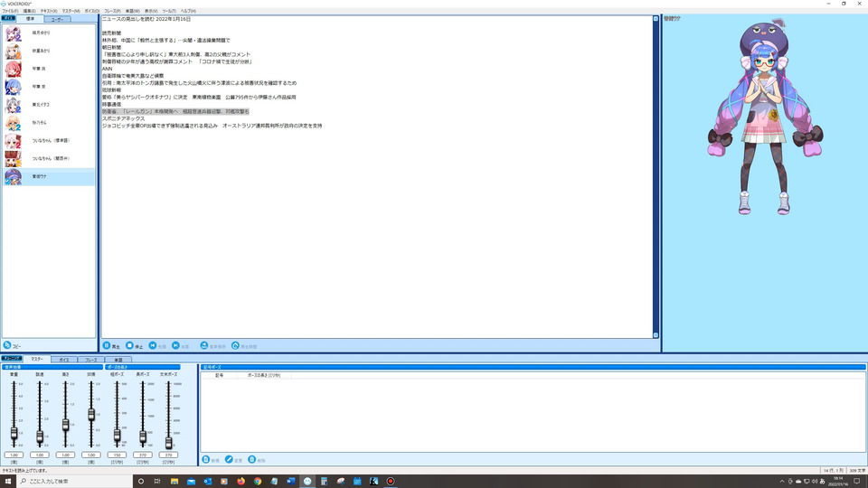Open the マスター(M) menu
868x488 pixels.
71,11
